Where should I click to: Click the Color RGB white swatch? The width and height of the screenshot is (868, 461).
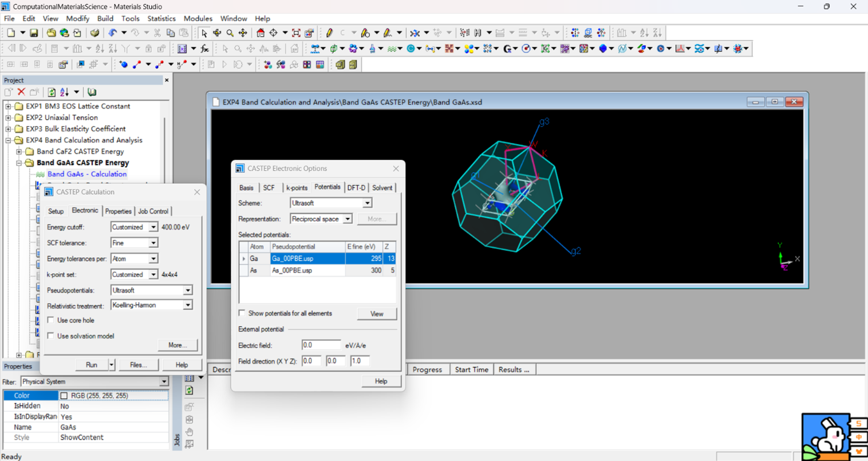coord(64,396)
